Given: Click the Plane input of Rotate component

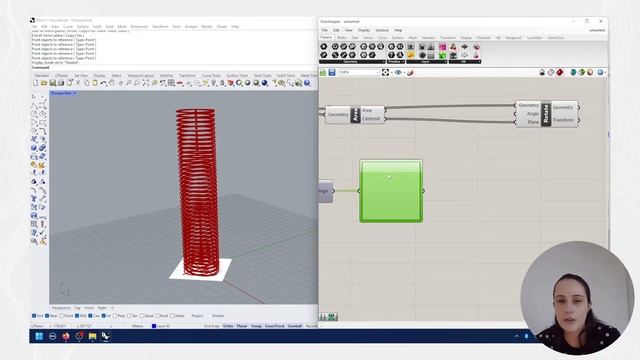Looking at the screenshot, I should click(x=533, y=122).
